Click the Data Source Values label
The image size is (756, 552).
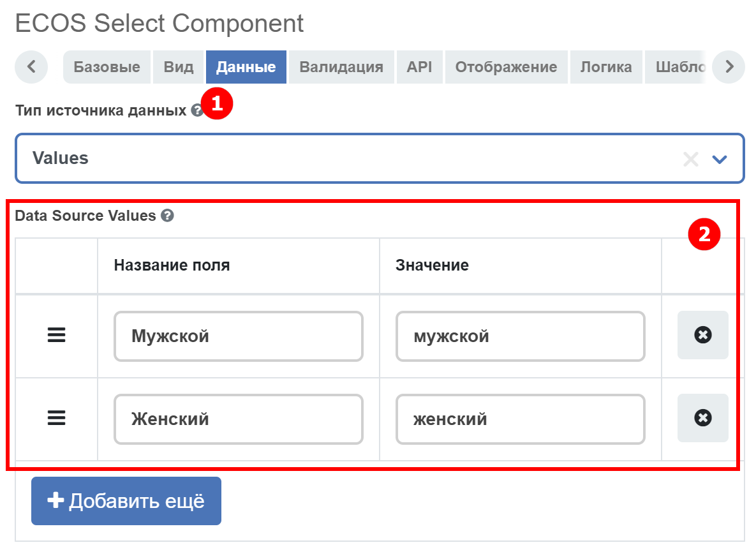[85, 216]
